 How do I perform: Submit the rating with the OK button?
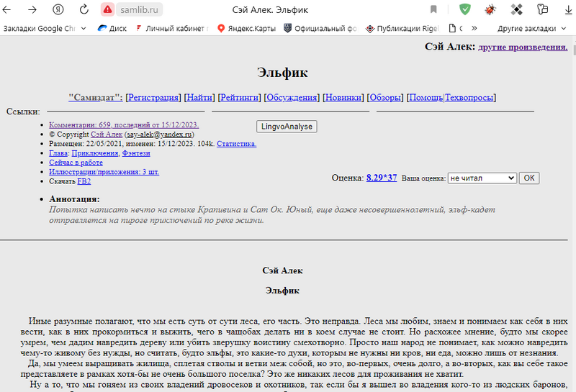pos(529,178)
